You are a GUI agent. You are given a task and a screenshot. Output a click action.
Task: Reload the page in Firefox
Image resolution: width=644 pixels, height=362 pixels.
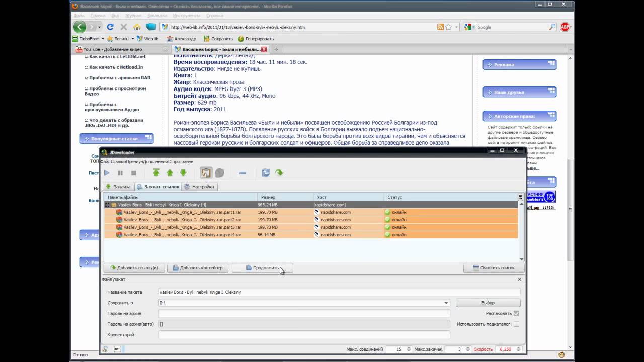[110, 27]
